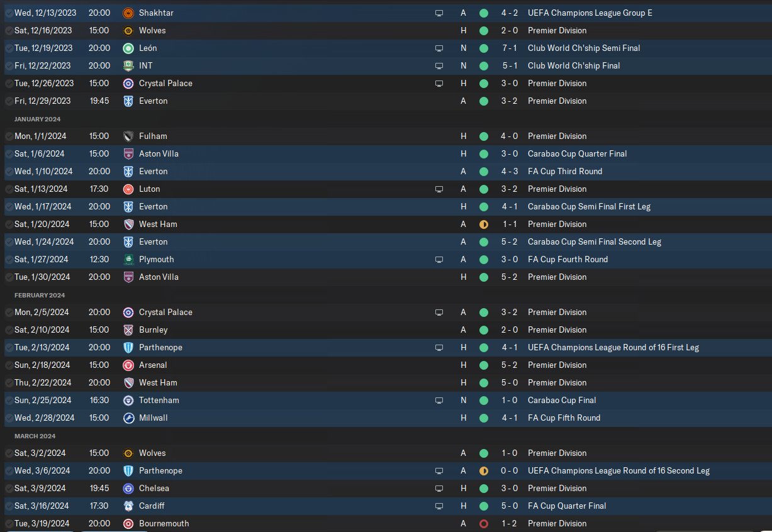Viewport: 772px width, 532px height.
Task: Select the INT team crest
Action: click(x=128, y=65)
